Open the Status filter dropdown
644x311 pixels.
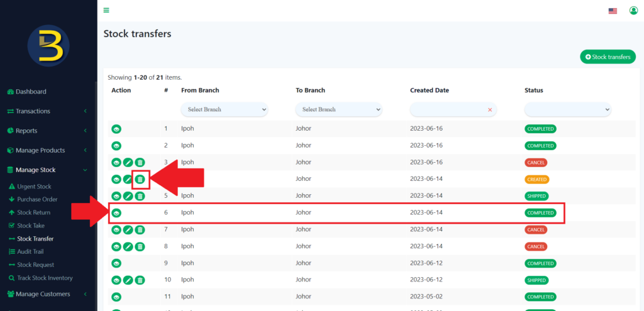568,109
